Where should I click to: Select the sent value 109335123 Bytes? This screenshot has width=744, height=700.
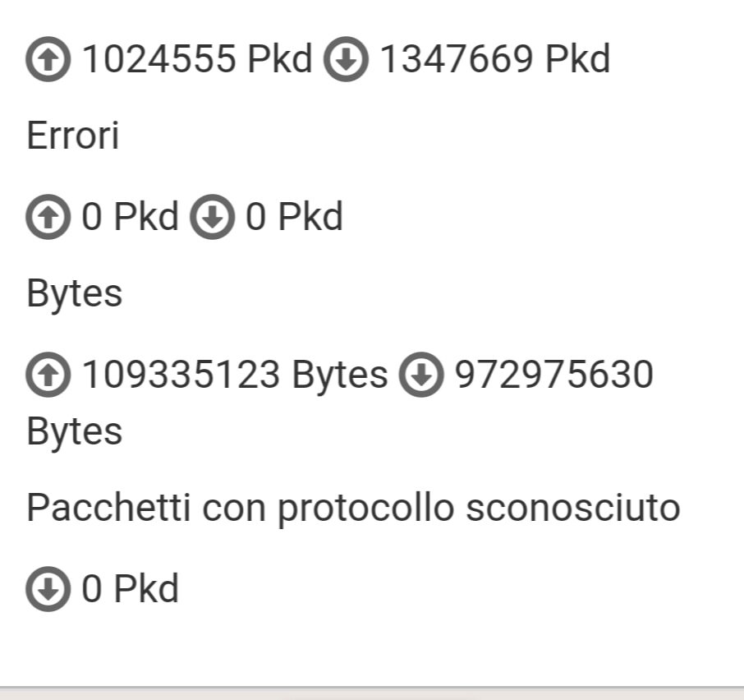(235, 375)
